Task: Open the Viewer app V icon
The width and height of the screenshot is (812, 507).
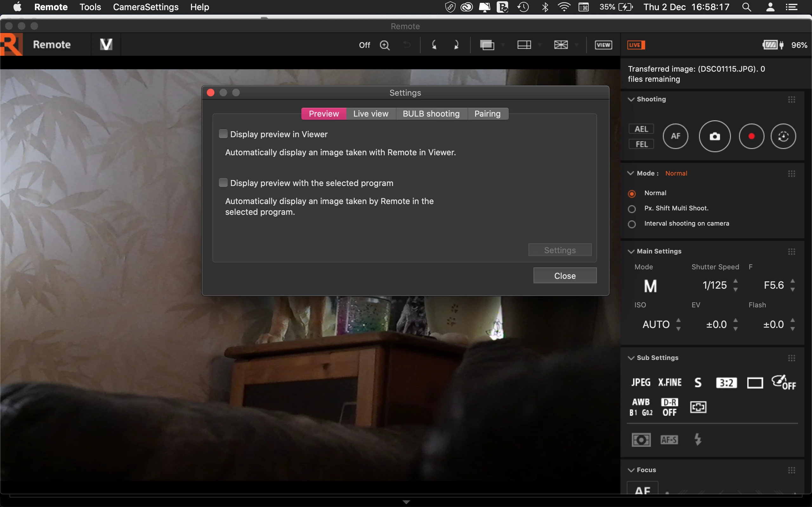Action: click(x=106, y=45)
